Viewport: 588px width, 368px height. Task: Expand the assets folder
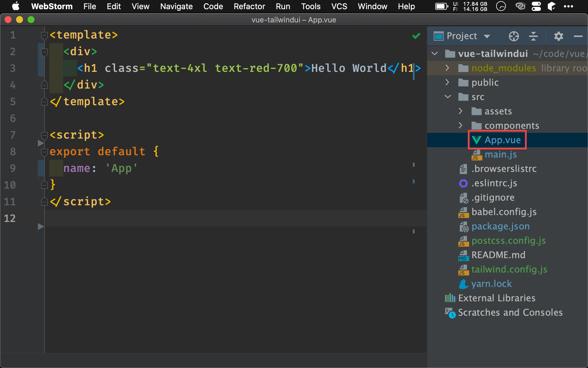point(460,111)
